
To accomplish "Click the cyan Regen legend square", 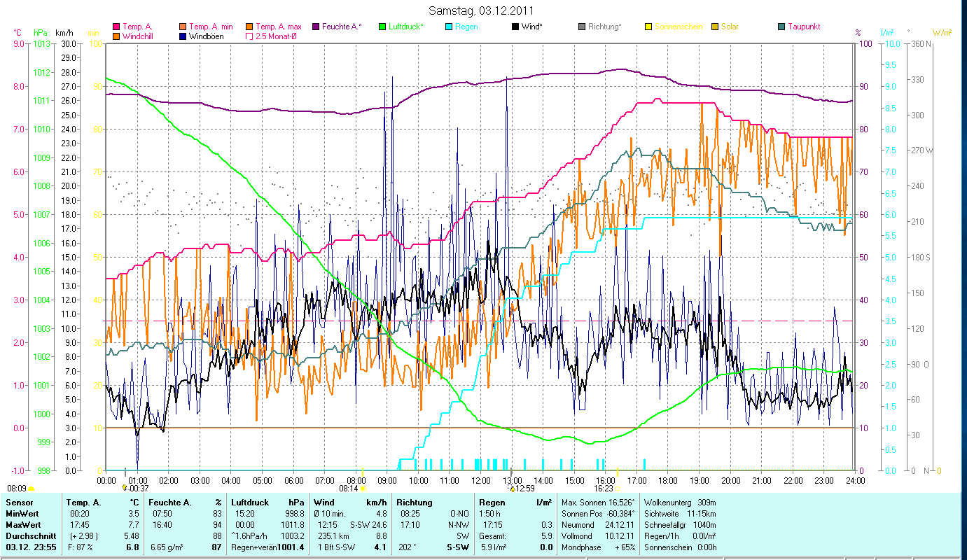I will pyautogui.click(x=448, y=27).
